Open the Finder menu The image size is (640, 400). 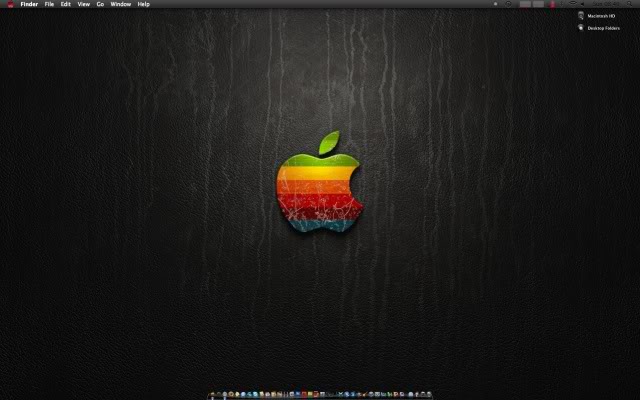tap(29, 4)
